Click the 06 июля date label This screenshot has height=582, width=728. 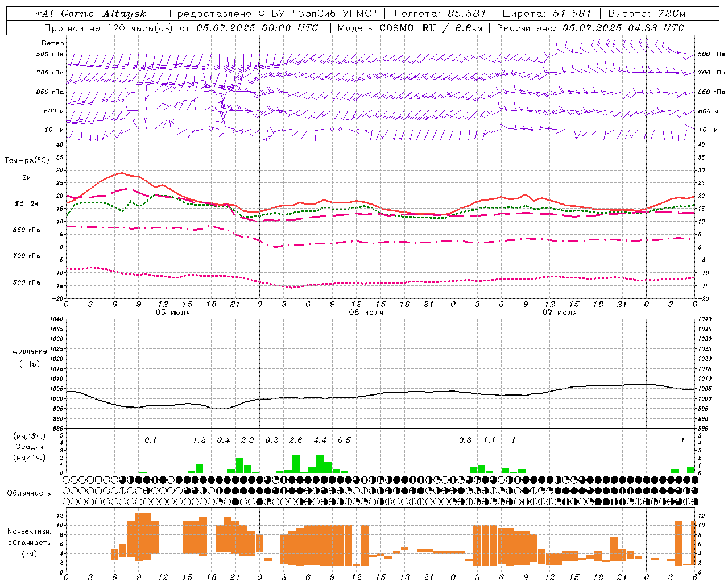coord(366,313)
